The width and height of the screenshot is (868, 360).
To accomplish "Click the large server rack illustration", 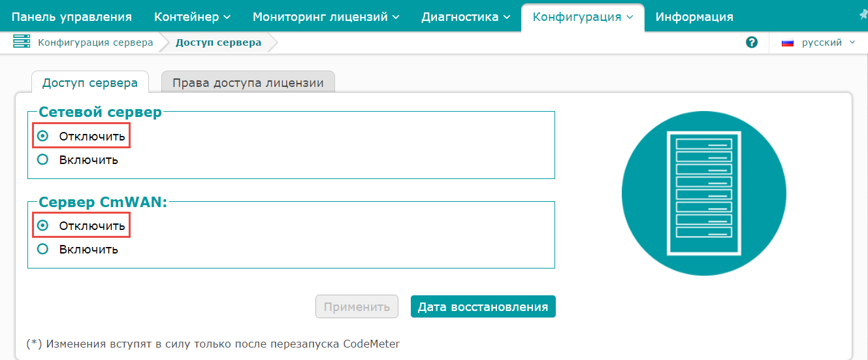I will pos(703,193).
